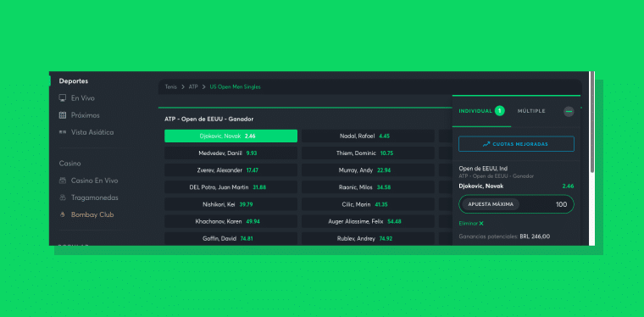
Task: Open Próximos events
Action: pos(86,115)
